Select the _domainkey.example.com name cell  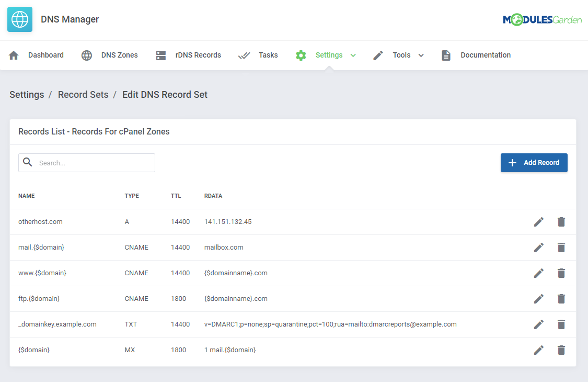click(x=57, y=324)
